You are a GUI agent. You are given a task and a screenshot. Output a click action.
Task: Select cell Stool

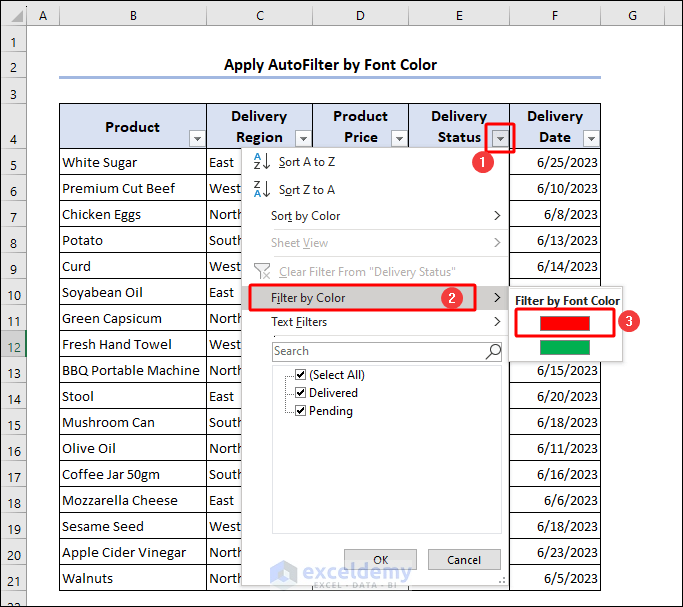pyautogui.click(x=133, y=396)
